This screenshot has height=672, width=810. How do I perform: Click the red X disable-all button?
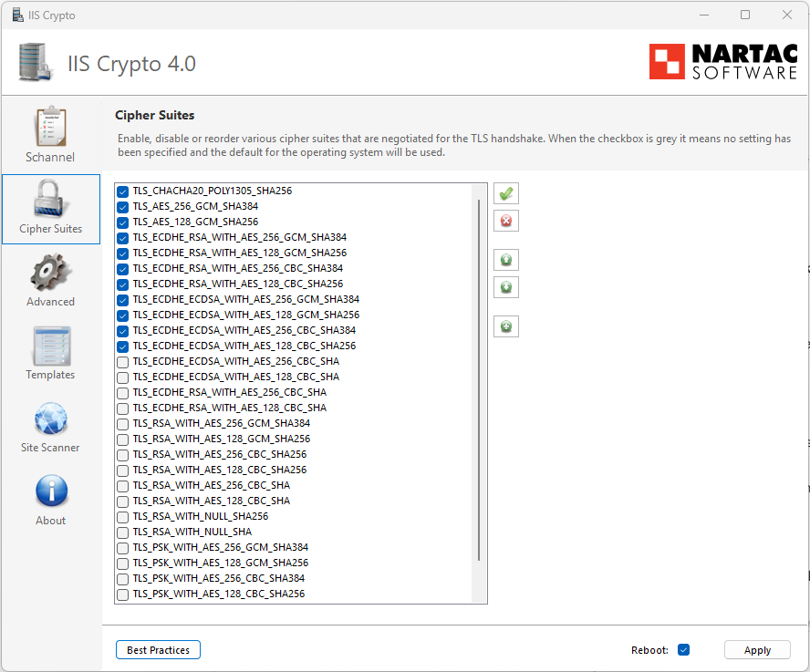click(505, 221)
